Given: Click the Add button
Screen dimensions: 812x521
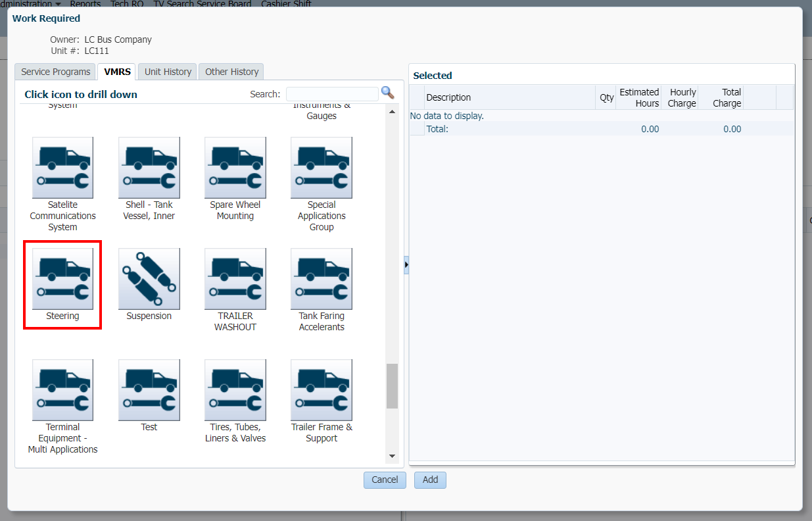Looking at the screenshot, I should pyautogui.click(x=431, y=480).
